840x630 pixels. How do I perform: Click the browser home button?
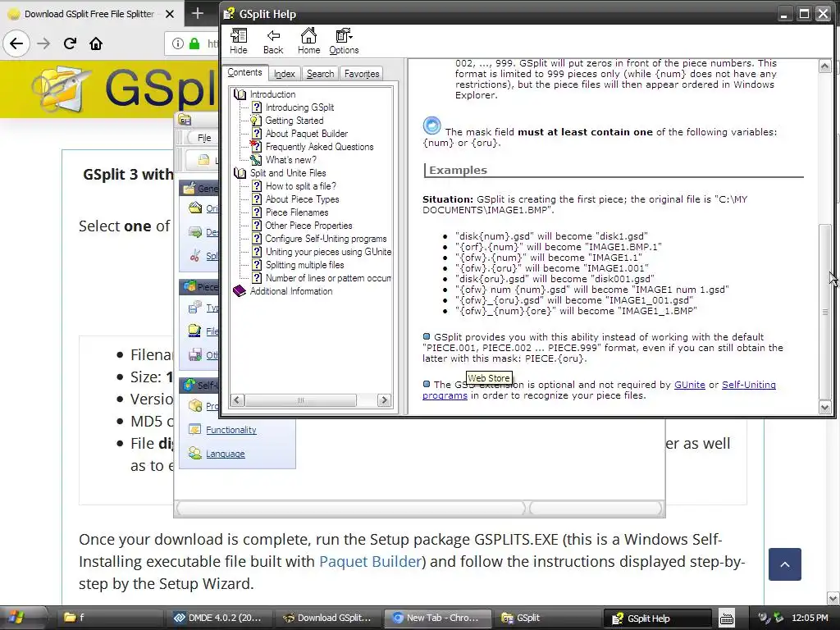pos(96,43)
